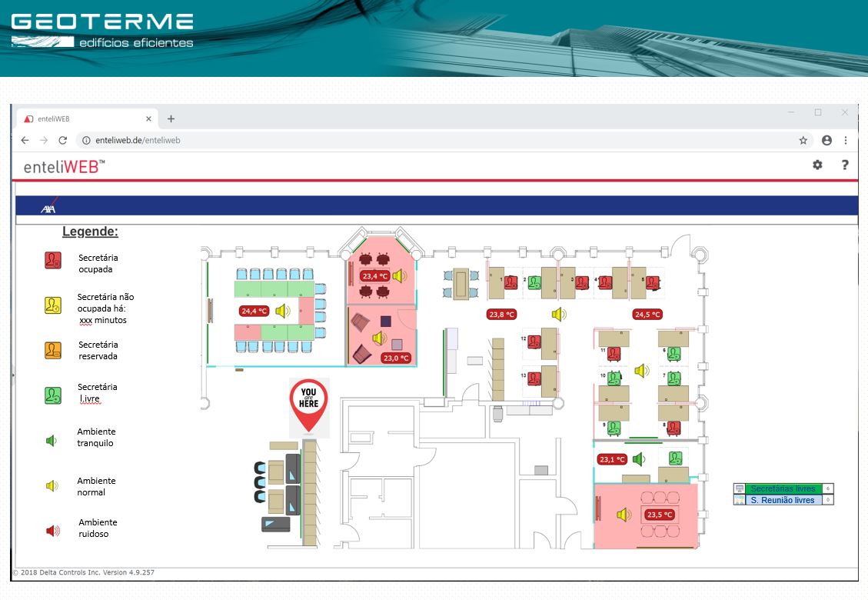Open enteliWEB settings gear
Image resolution: width=868 pixels, height=600 pixels.
click(817, 165)
